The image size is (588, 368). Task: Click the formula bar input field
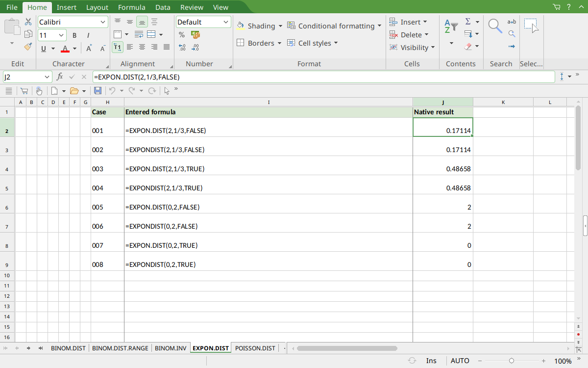tap(323, 77)
